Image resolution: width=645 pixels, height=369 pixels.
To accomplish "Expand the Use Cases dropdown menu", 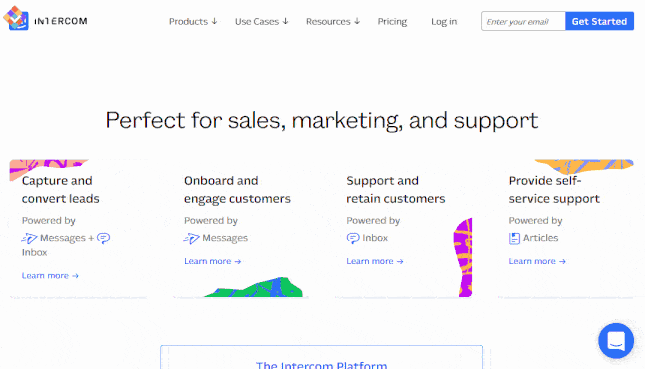I will point(262,21).
